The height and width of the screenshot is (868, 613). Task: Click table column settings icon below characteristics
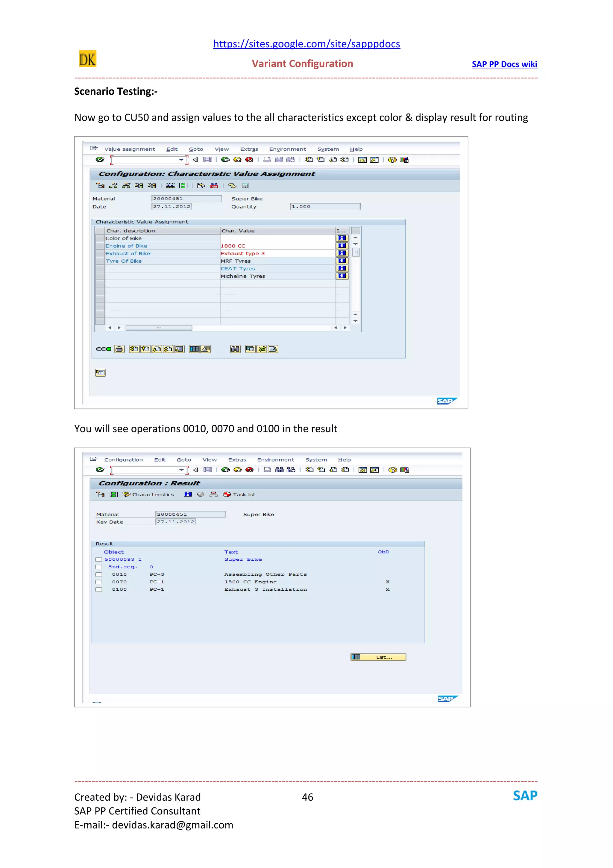point(194,349)
